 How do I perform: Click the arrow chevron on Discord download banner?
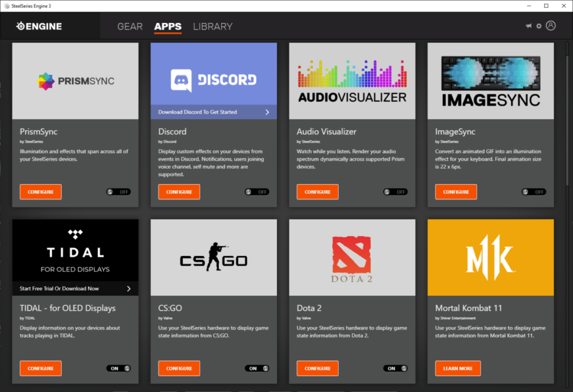coord(267,112)
